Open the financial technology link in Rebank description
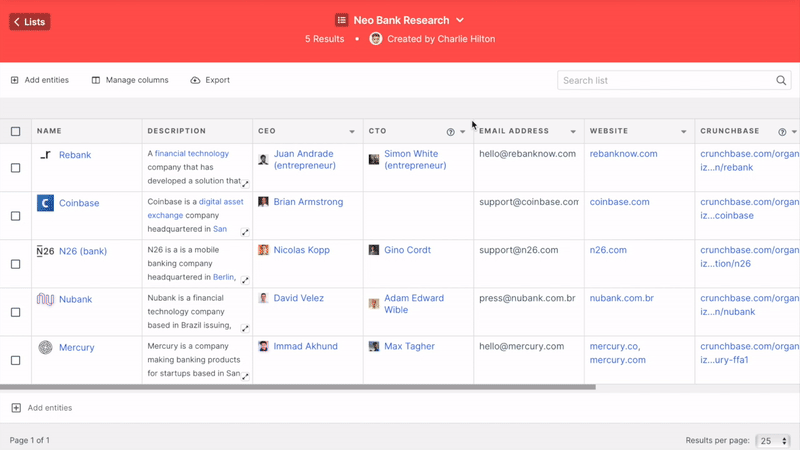 192,154
